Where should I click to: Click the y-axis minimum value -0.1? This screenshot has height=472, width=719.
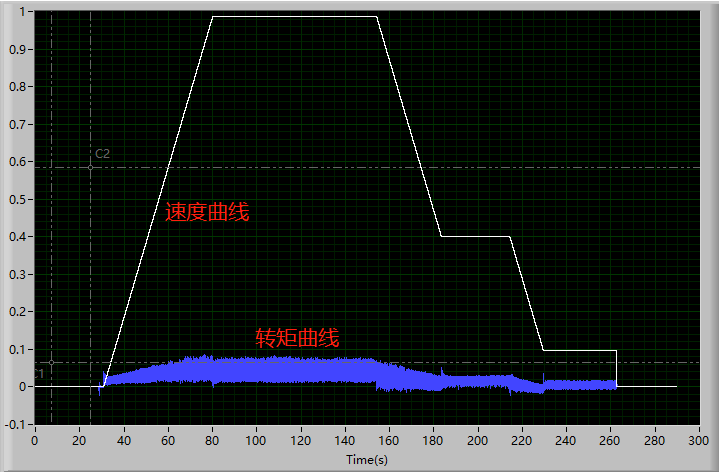tap(17, 424)
